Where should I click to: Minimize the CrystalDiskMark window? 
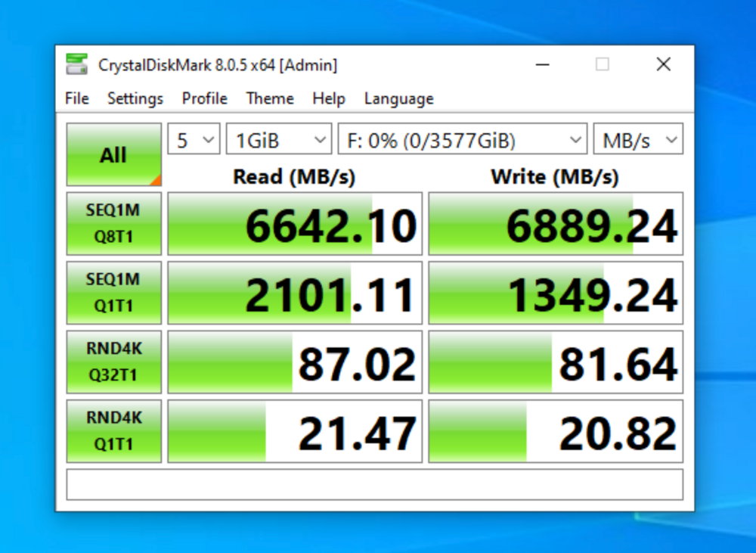[x=542, y=64]
